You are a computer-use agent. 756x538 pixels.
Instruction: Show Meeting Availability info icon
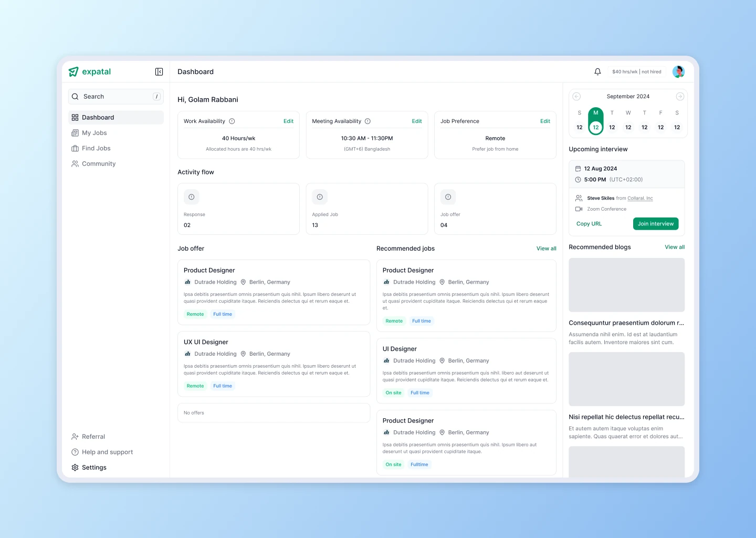[x=367, y=121]
